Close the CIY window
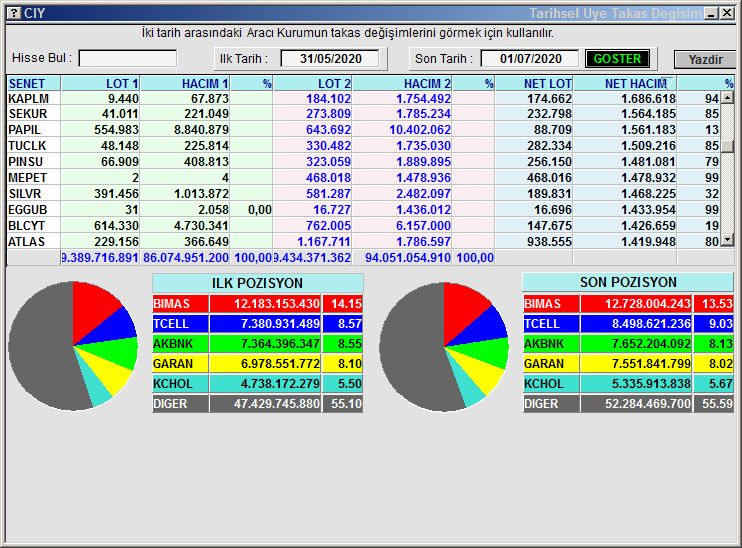This screenshot has width=742, height=548. [x=727, y=14]
